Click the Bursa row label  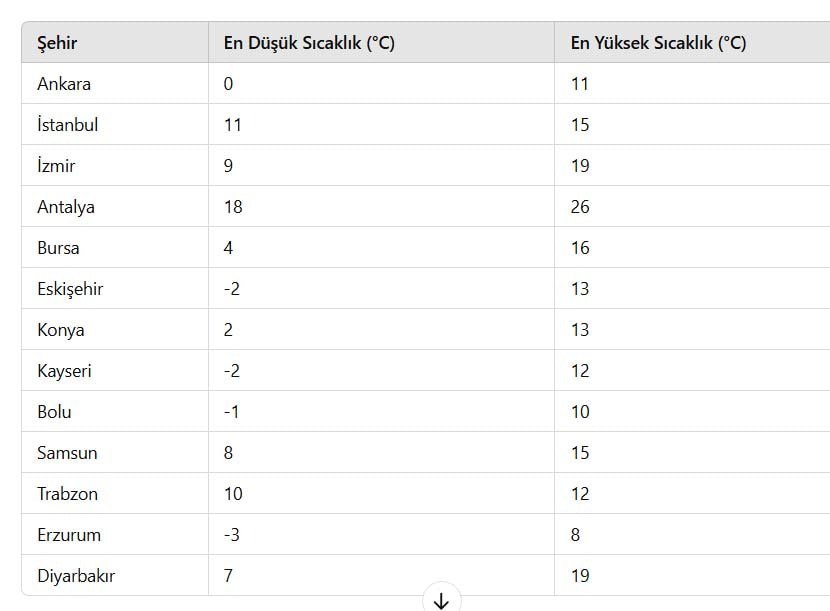58,248
